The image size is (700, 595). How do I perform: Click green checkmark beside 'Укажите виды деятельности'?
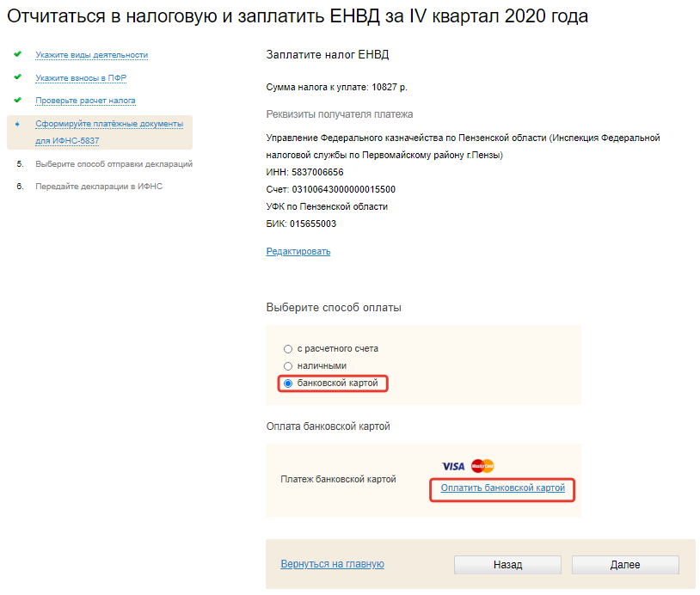pos(18,54)
